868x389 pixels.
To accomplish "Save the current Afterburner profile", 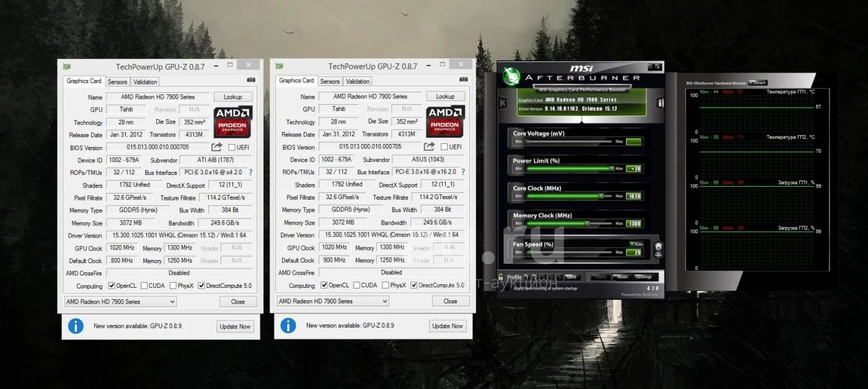I will point(571,277).
